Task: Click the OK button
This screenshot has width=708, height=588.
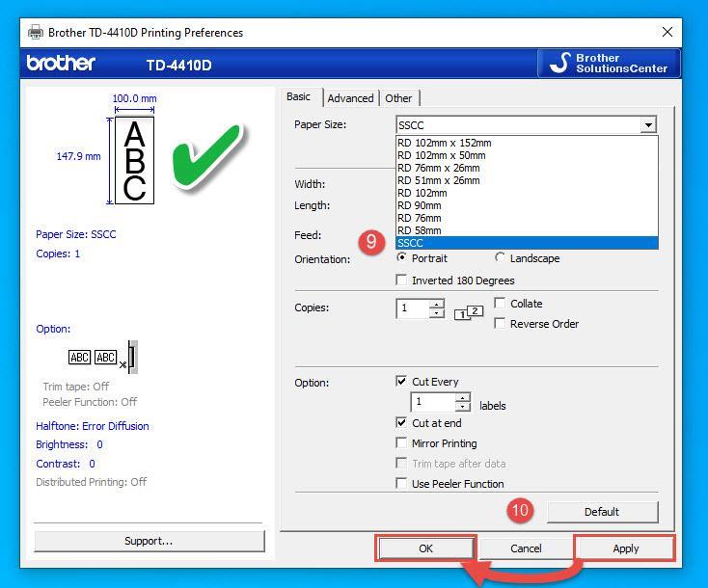Action: 425,548
